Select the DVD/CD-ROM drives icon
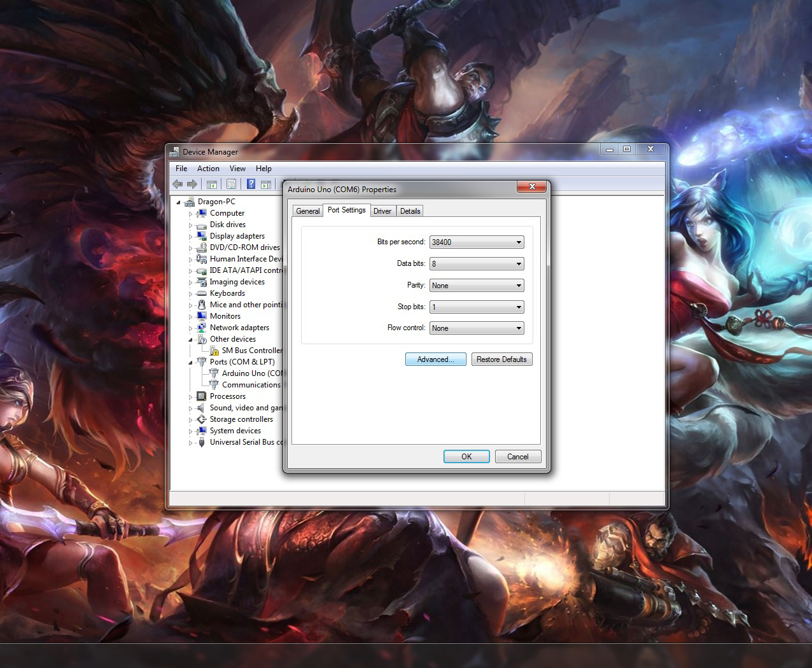This screenshot has height=668, width=812. (x=202, y=247)
